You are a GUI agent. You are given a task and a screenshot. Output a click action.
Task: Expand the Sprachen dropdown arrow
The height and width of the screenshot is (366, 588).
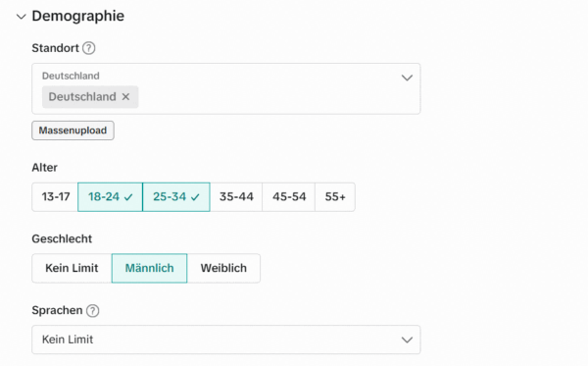point(407,340)
